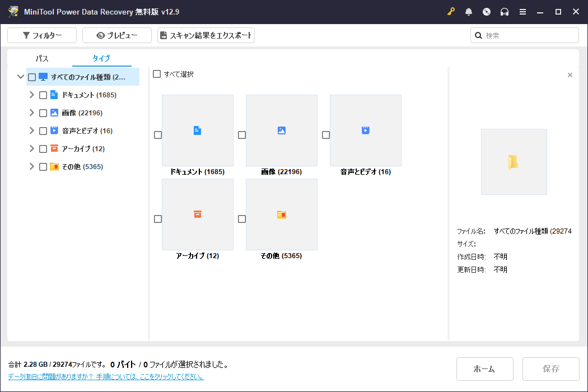
Task: Select the ドキュメント (1685) tree row label
Action: 89,95
